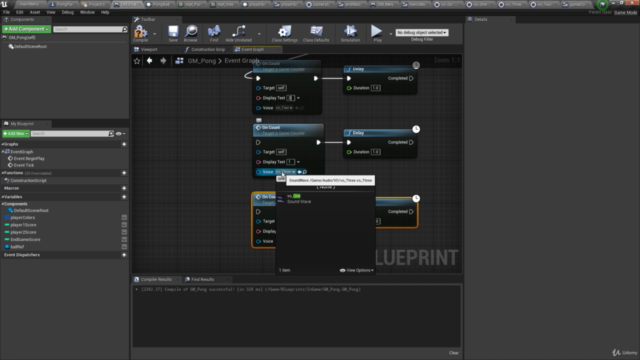Click Clear in compiler results
Viewport: 640px width, 360px height.
point(454,353)
